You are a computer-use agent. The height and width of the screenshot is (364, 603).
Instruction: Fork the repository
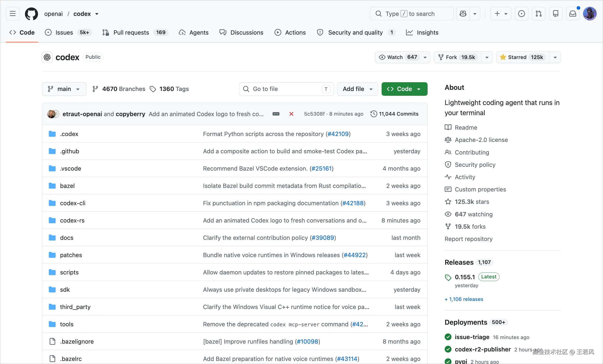[457, 57]
